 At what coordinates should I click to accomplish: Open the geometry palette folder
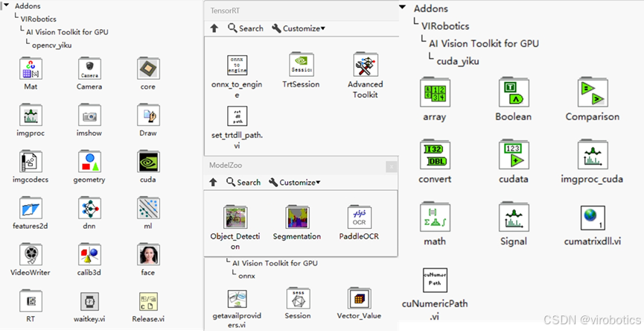pyautogui.click(x=89, y=162)
